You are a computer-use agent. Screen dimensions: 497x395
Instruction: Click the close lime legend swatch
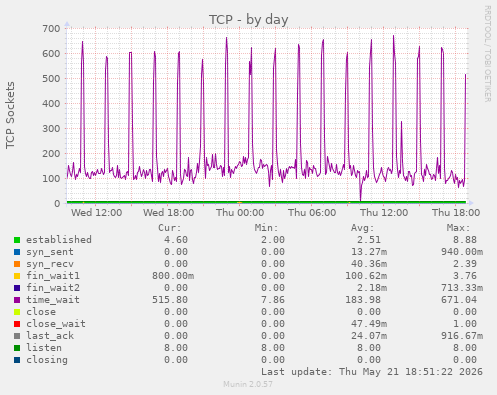click(x=17, y=312)
